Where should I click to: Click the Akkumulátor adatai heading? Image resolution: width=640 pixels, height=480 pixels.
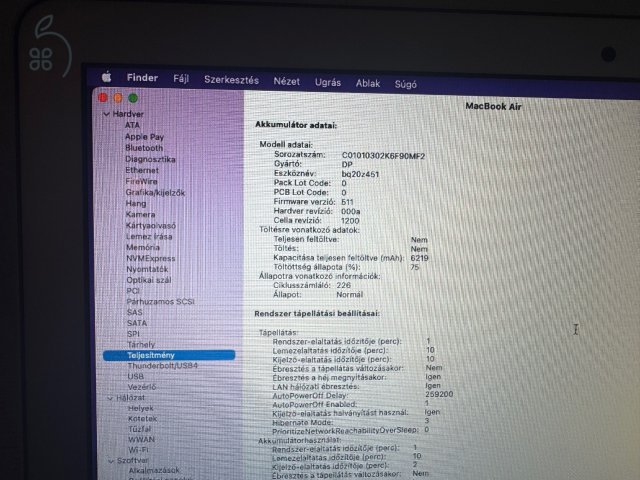point(296,125)
